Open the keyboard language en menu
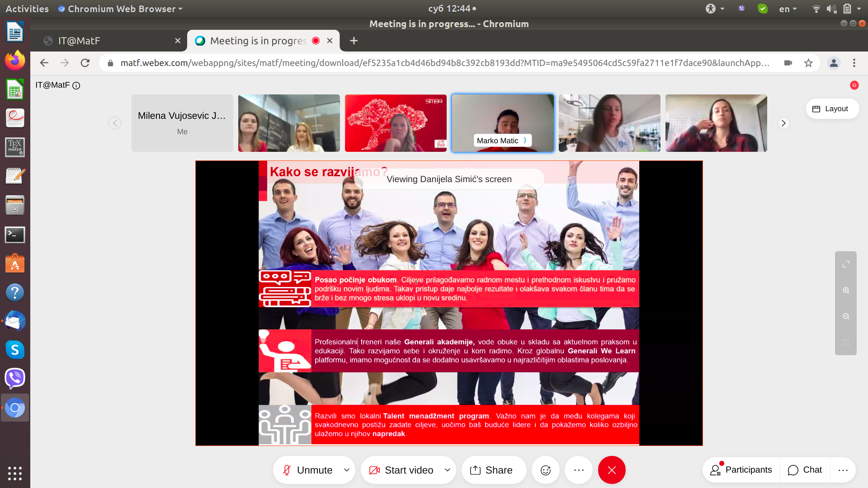Viewport: 868px width, 488px height. 788,9
